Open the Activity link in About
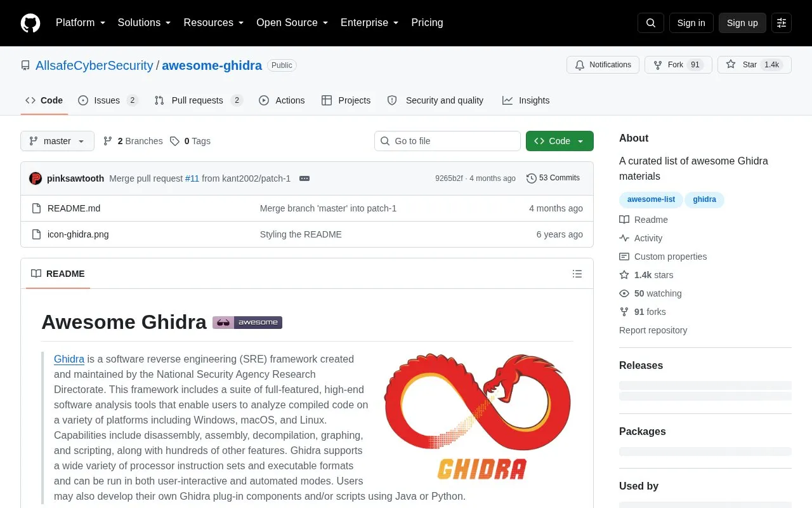812x508 pixels. pos(641,238)
